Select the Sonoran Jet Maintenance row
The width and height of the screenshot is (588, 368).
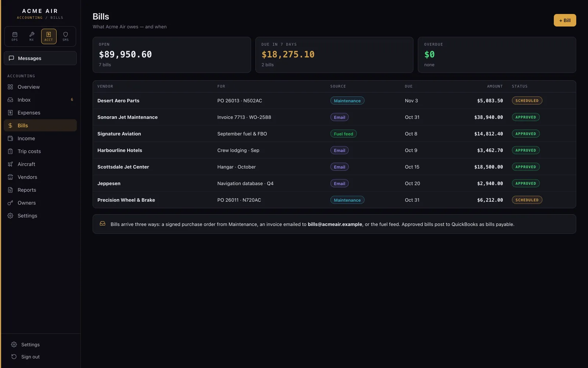(x=334, y=117)
